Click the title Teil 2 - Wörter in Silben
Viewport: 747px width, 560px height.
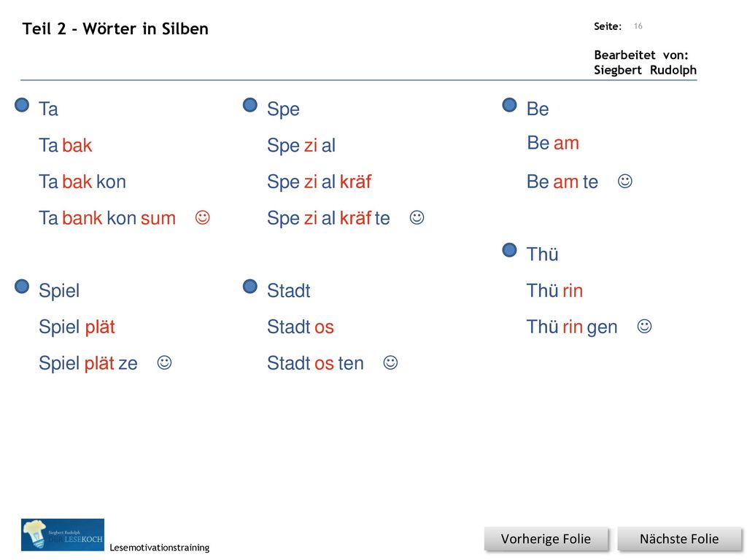click(x=115, y=28)
